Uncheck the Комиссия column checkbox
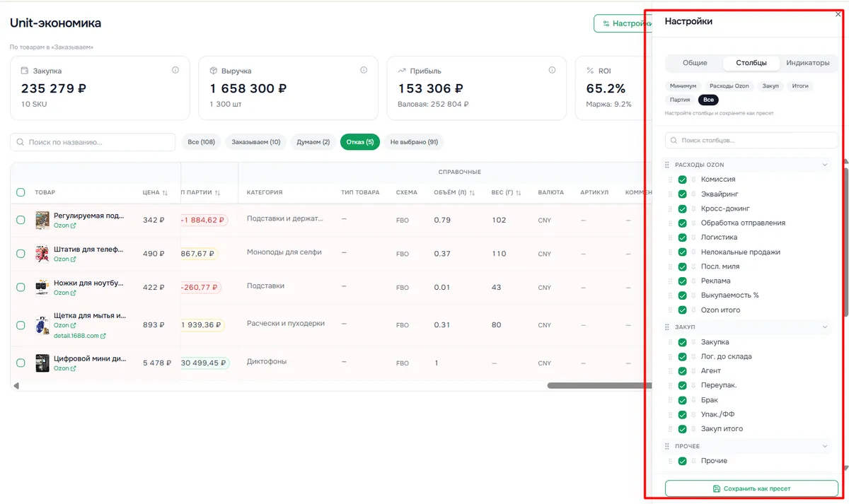The width and height of the screenshot is (849, 504). 683,180
